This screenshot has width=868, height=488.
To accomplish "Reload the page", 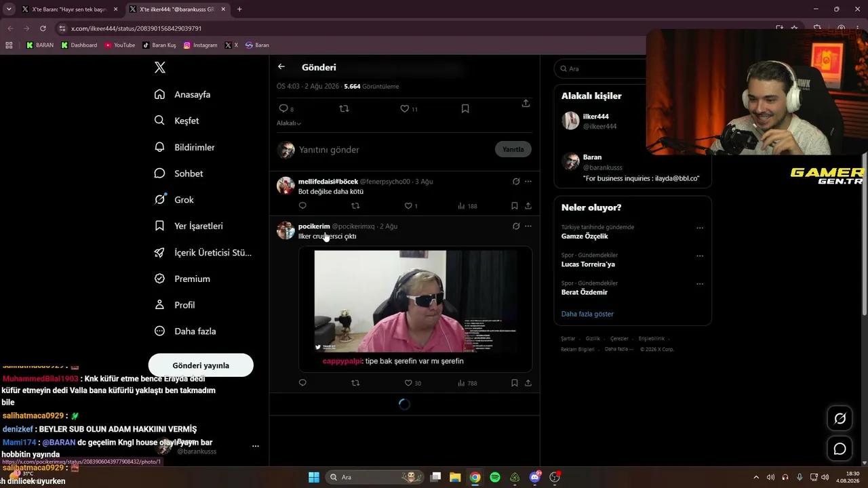I will pos(43,28).
